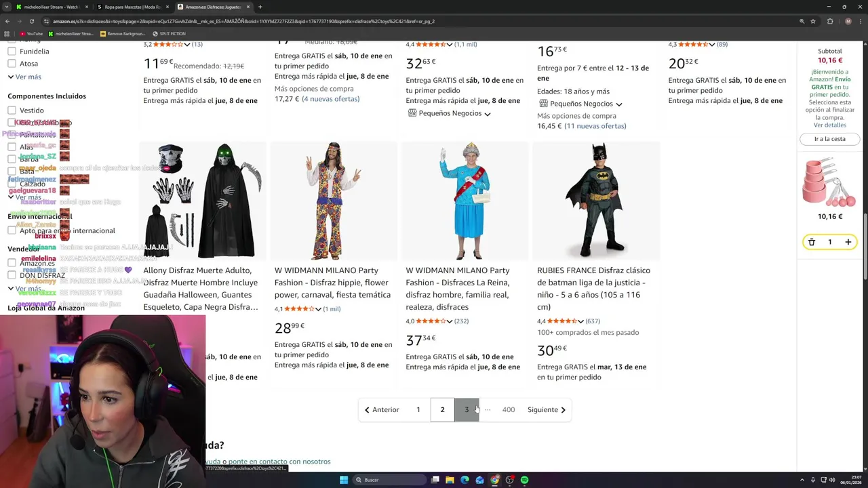Open rating dropdown of 3,2 stars item
The height and width of the screenshot is (488, 868).
[x=186, y=44]
